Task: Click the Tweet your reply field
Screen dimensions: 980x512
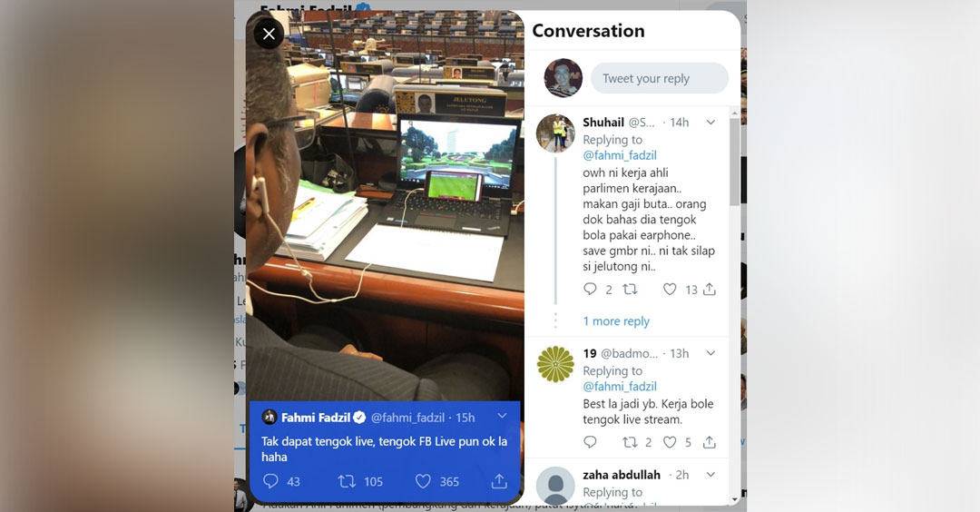Action: tap(660, 78)
